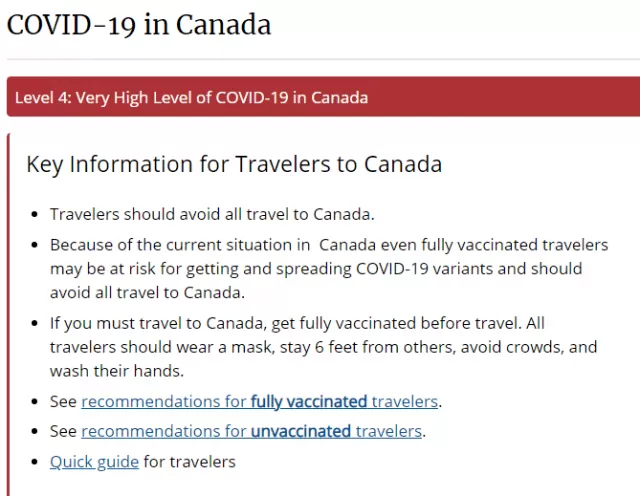This screenshot has height=496, width=640.
Task: Click the text line 'avoid all travel to Canada.'
Action: [147, 293]
